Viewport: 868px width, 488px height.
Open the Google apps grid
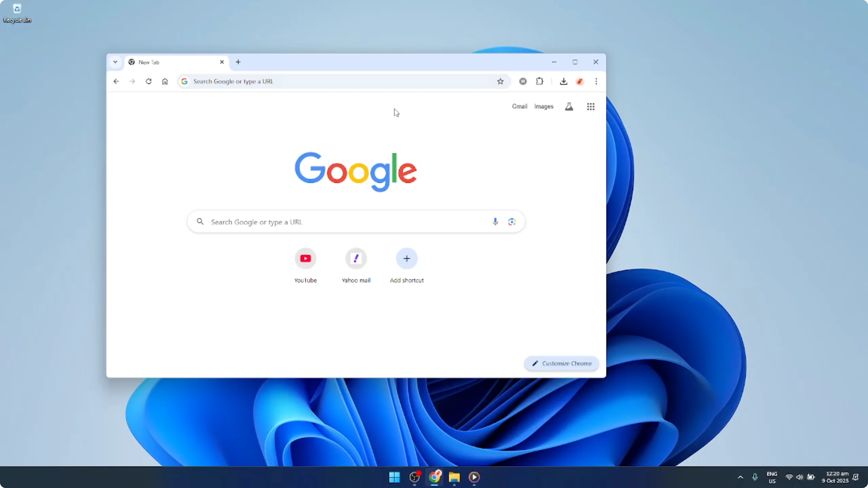click(x=591, y=106)
